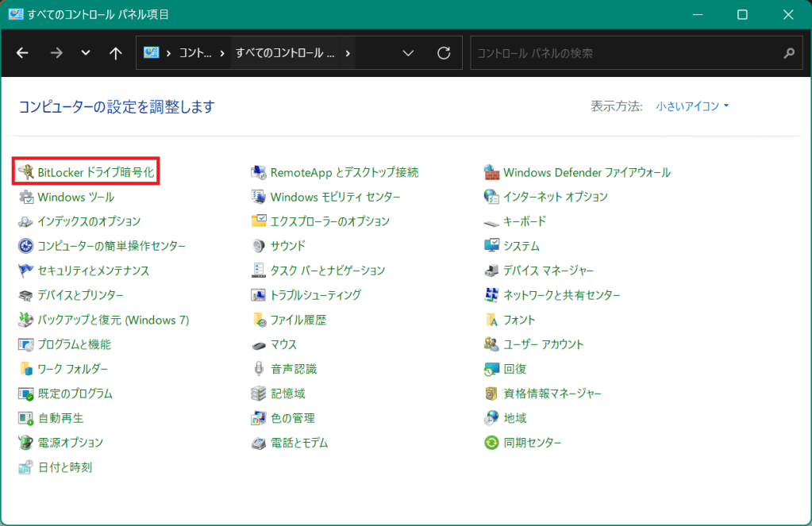Viewport: 812px width, 526px height.
Task: Refresh the control panel view
Action: 444,53
